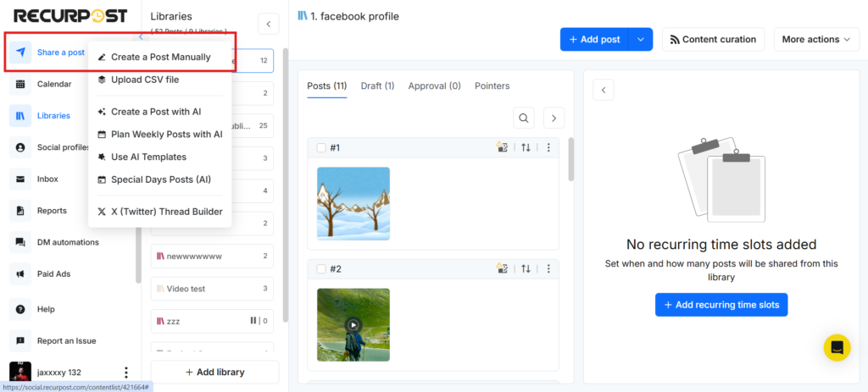Tick the checkbox for post #1
The image size is (868, 392).
pyautogui.click(x=321, y=147)
